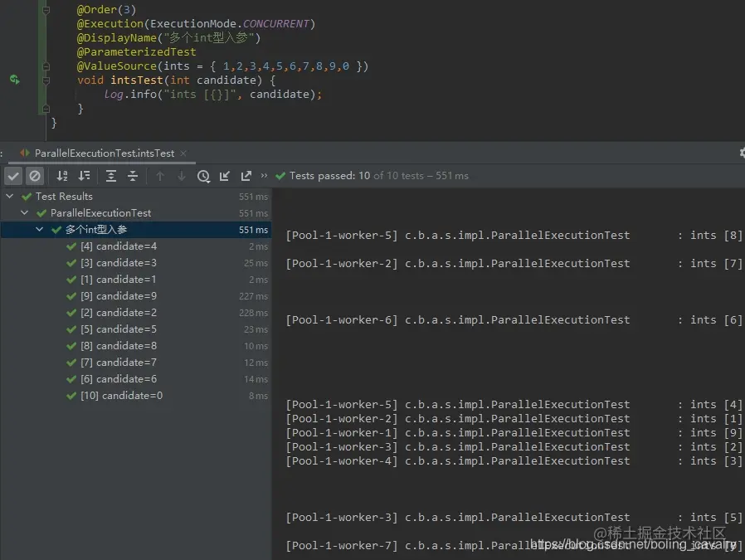The image size is (745, 560).
Task: Select the 多个int型入参 tree row
Action: click(x=136, y=230)
